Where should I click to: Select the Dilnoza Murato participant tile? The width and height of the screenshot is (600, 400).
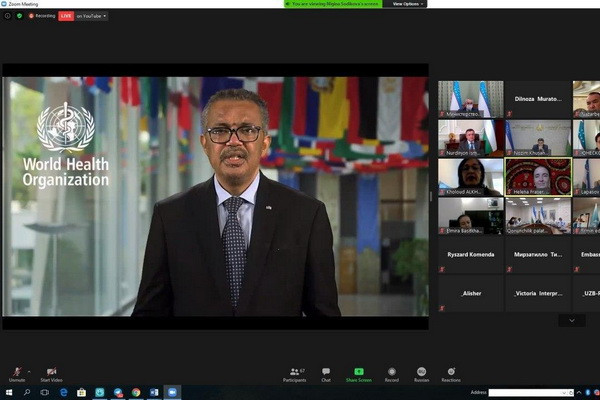(538, 99)
